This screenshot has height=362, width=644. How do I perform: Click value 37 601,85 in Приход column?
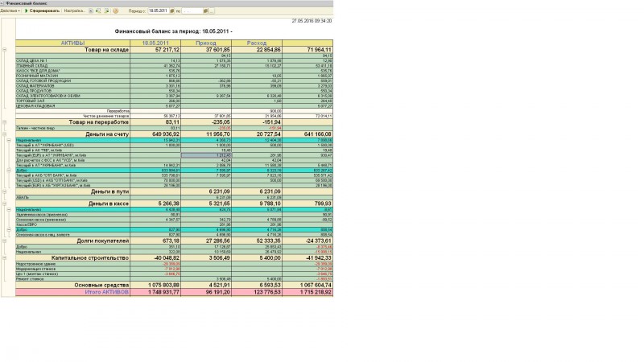[217, 50]
